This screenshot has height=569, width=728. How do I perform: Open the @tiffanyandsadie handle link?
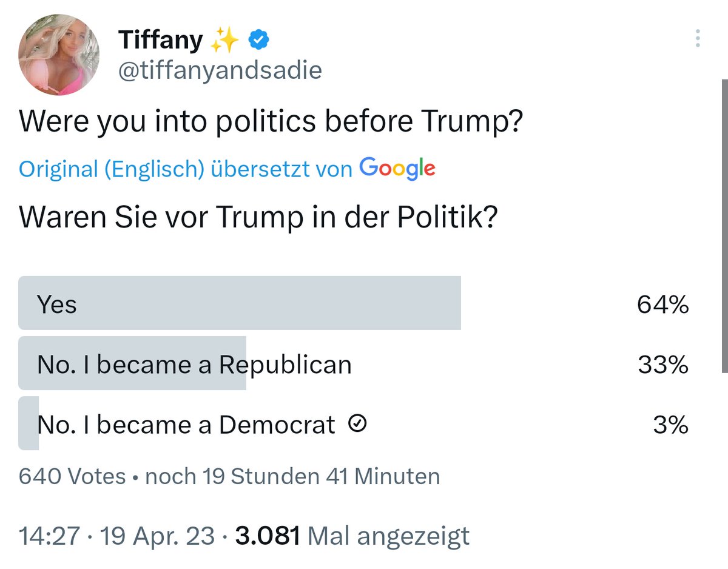tap(220, 71)
